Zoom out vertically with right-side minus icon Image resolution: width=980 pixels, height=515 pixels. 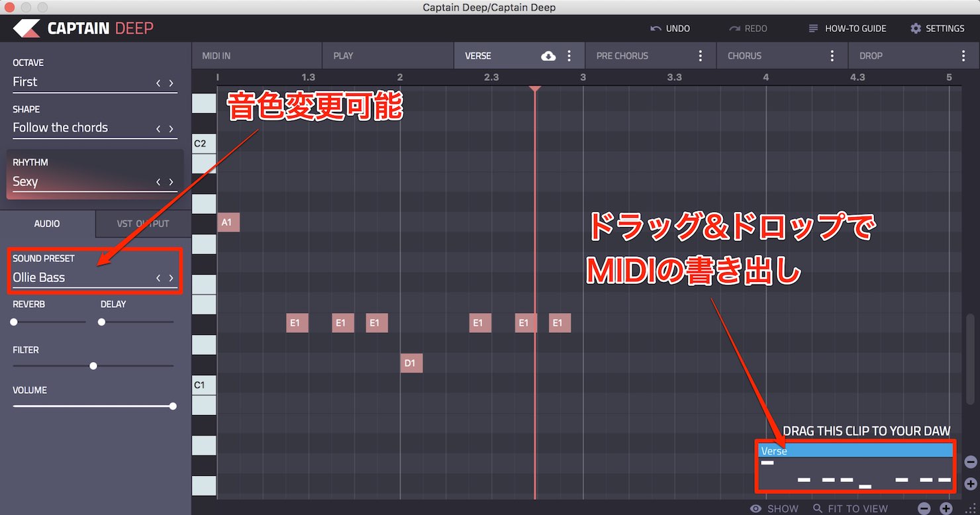(x=971, y=462)
